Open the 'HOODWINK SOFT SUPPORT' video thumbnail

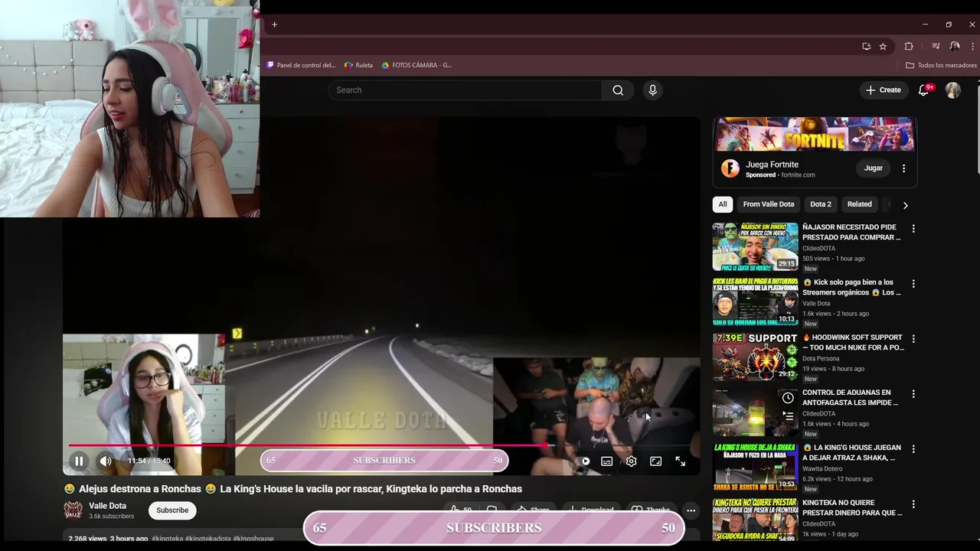tap(755, 357)
